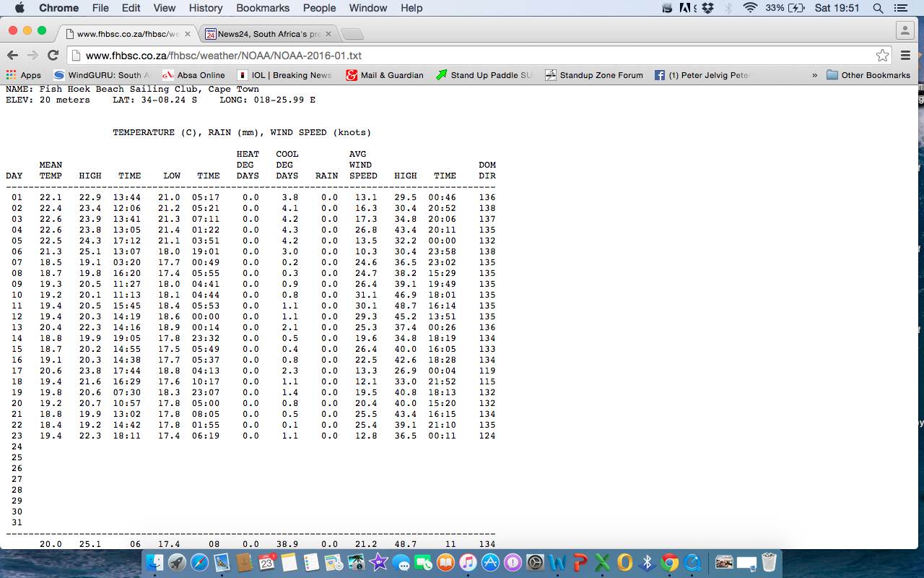Toggle the Wi-Fi status menu
Image resolution: width=924 pixels, height=578 pixels.
750,8
